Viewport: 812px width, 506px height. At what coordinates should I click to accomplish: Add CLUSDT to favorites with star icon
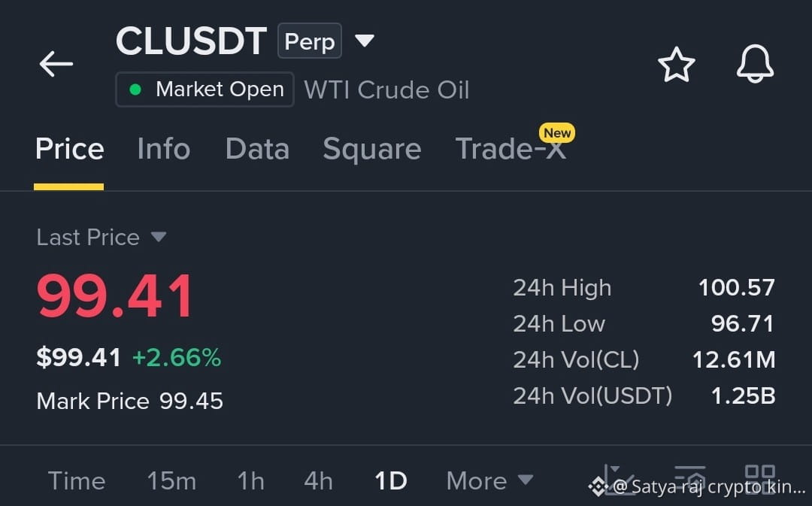tap(677, 65)
